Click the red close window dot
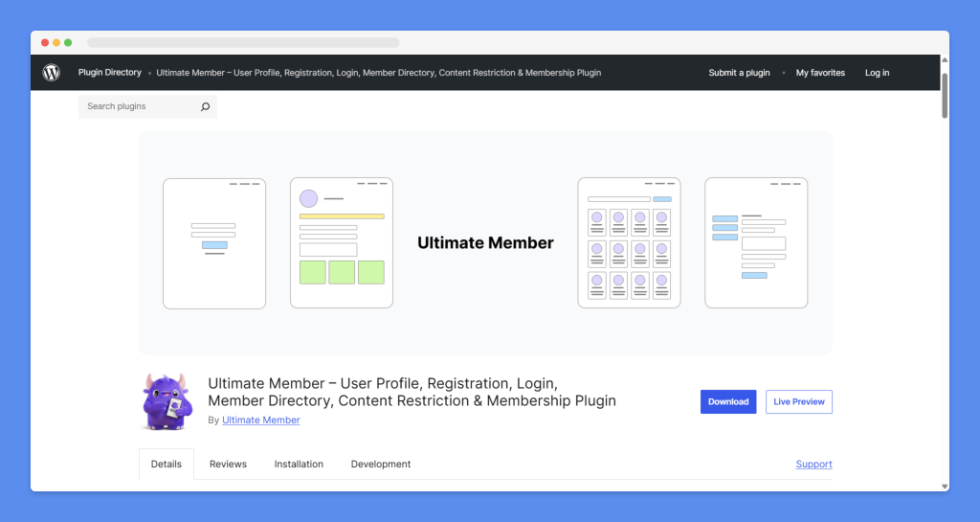The image size is (980, 522). (45, 42)
